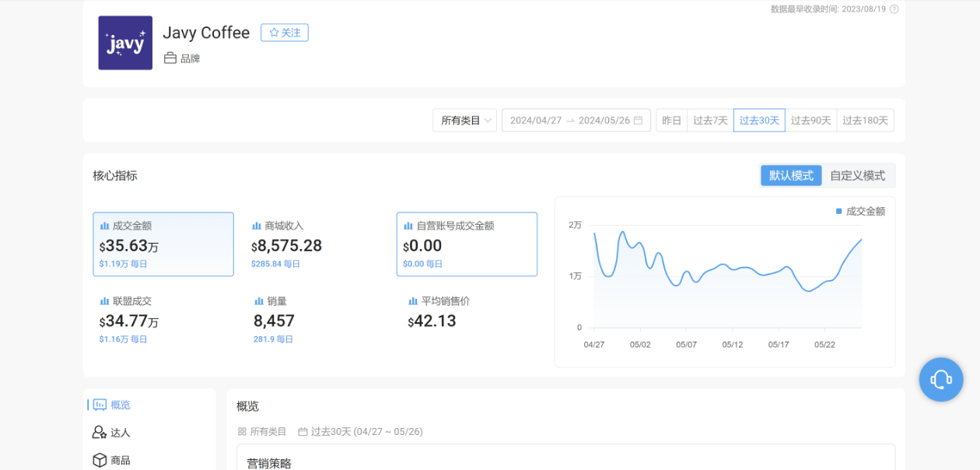Click the bar chart icon next to 成交金额
This screenshot has height=470, width=980.
[104, 226]
